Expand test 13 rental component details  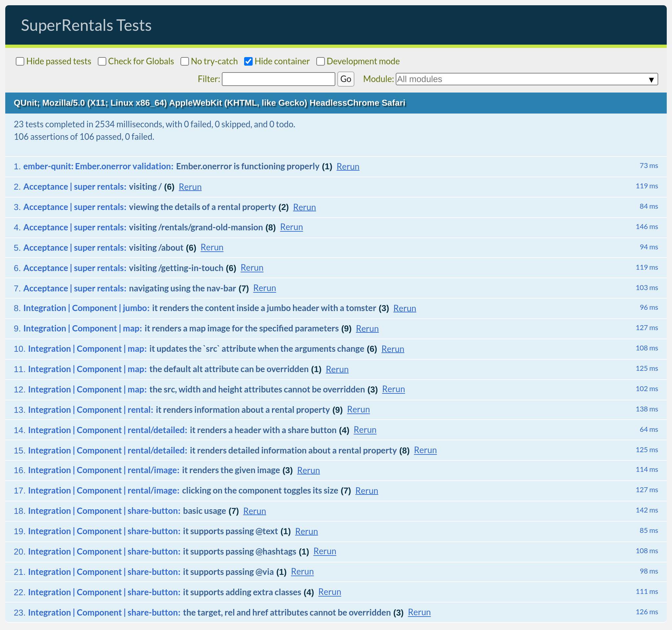click(x=242, y=409)
